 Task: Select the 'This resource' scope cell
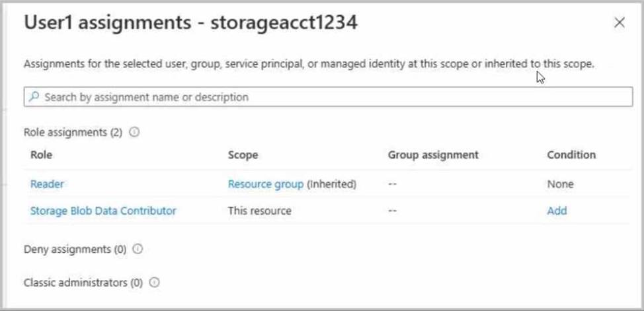[x=259, y=211]
